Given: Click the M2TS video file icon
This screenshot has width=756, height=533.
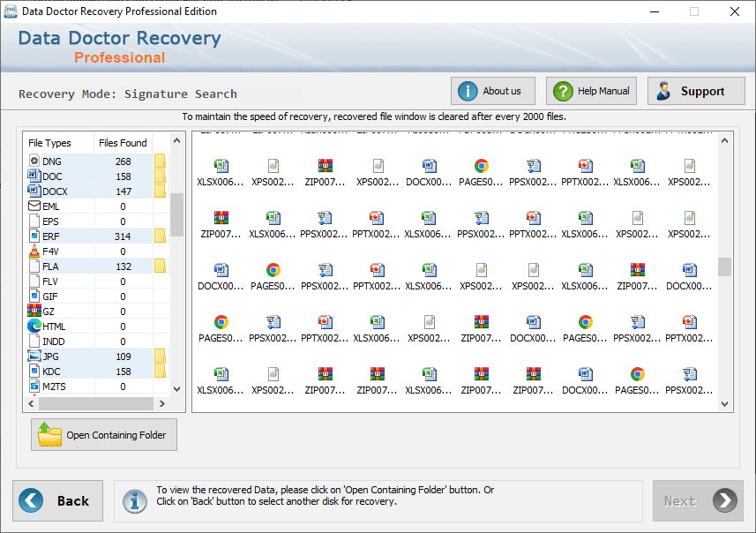Looking at the screenshot, I should pyautogui.click(x=34, y=386).
